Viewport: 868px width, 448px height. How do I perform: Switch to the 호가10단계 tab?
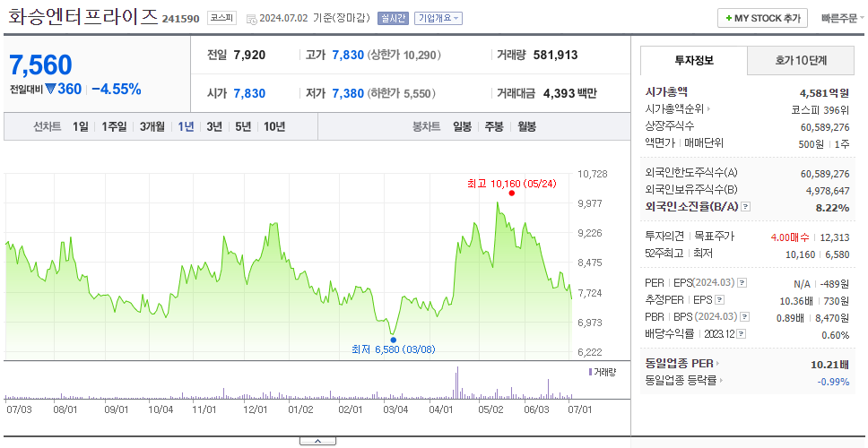pos(801,61)
